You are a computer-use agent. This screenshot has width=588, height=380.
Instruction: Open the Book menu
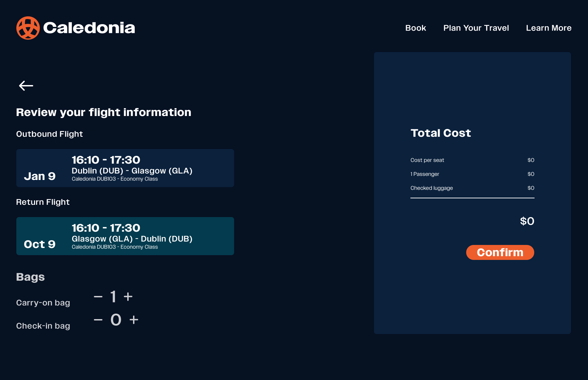pyautogui.click(x=415, y=28)
